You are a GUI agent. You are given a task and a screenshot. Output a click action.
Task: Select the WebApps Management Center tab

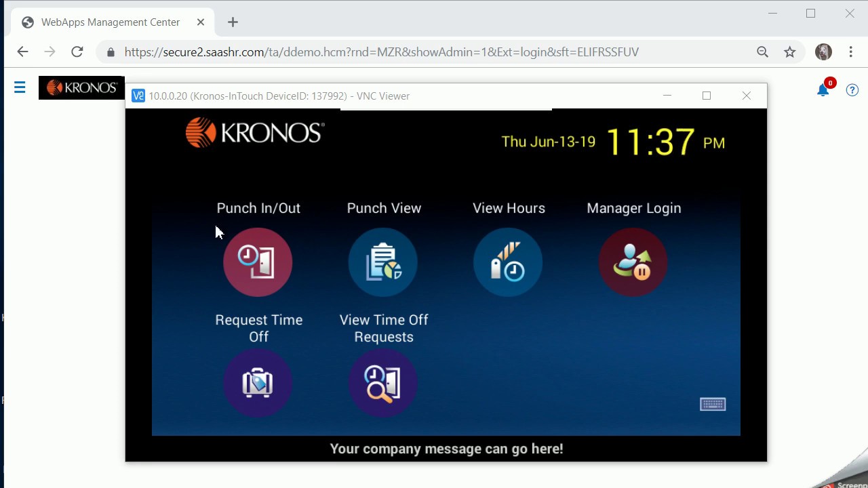coord(113,22)
